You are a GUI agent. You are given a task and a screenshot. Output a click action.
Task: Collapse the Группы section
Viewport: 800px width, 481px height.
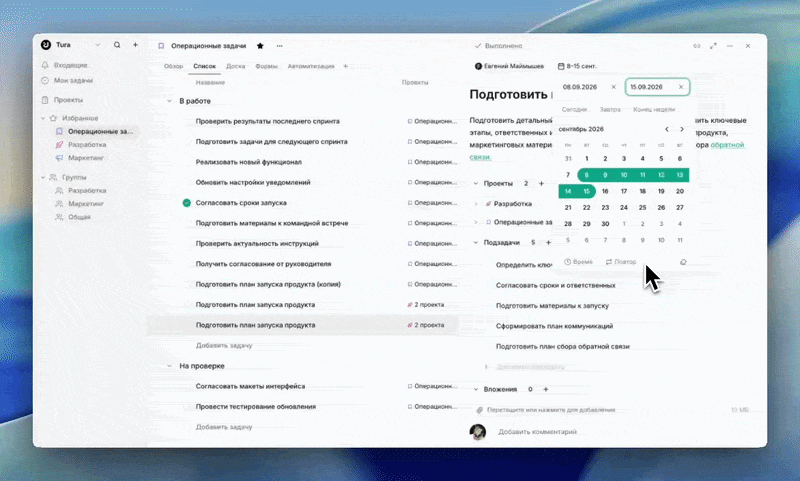43,177
